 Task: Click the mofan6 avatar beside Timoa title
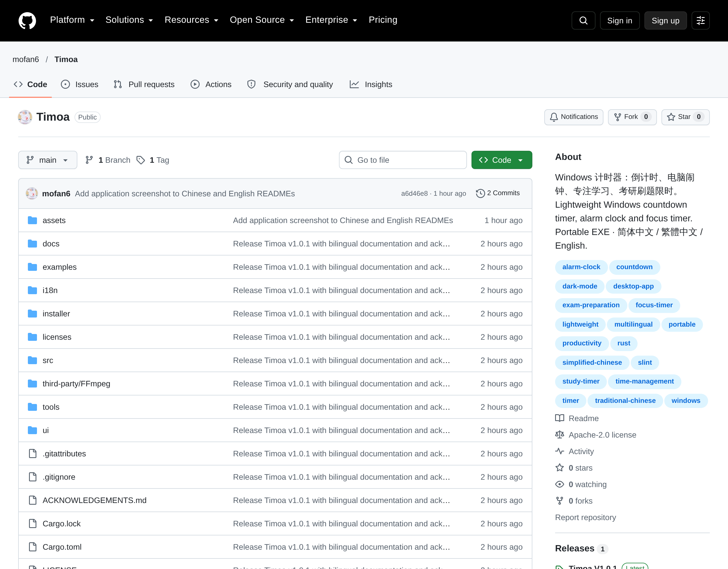[x=25, y=117]
